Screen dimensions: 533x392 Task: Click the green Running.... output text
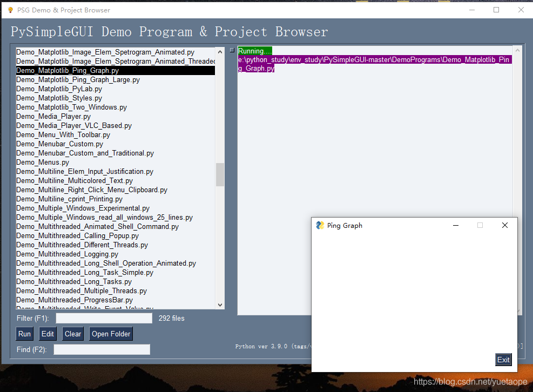pyautogui.click(x=255, y=51)
